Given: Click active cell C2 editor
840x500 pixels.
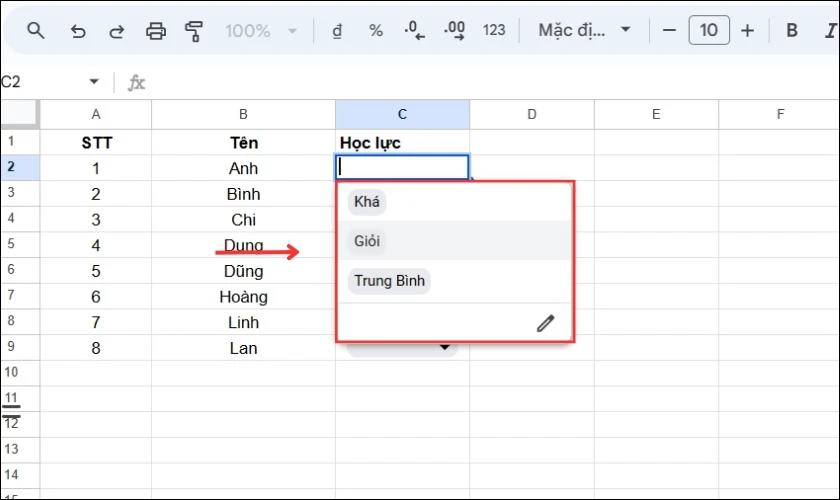Looking at the screenshot, I should click(402, 167).
